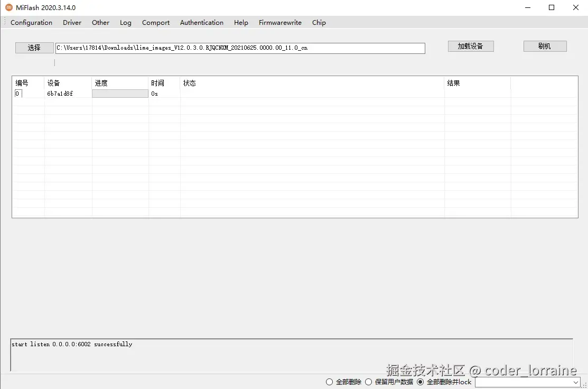Select the 全部删除并lock radio option

pos(420,382)
